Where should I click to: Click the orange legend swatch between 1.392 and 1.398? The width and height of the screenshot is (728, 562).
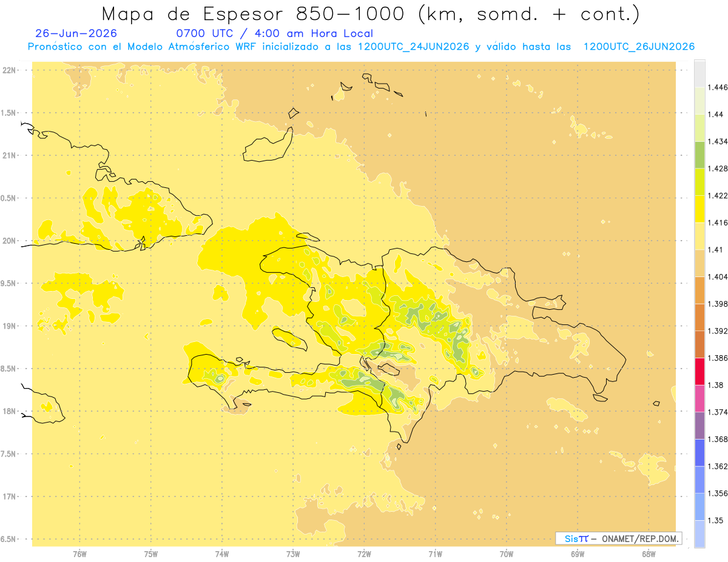(x=699, y=317)
